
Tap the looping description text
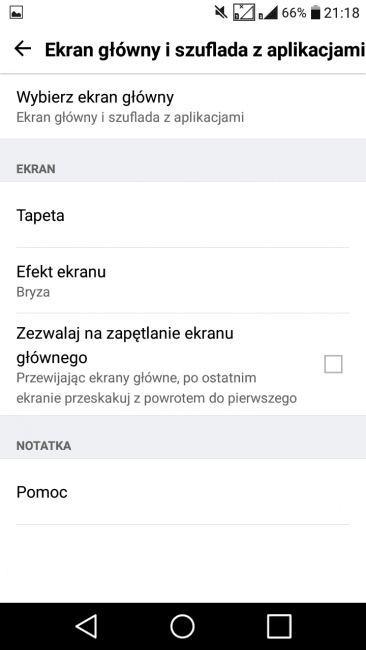[156, 388]
